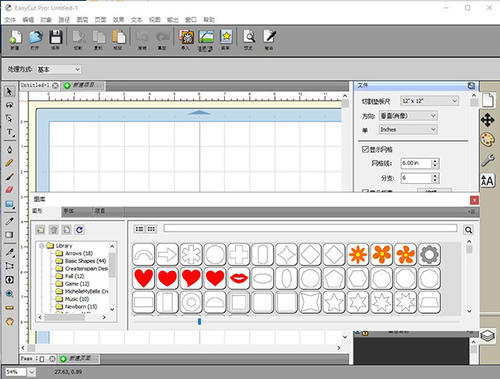The width and height of the screenshot is (500, 379).
Task: Select the Music (10) library folder
Action: pyautogui.click(x=77, y=299)
